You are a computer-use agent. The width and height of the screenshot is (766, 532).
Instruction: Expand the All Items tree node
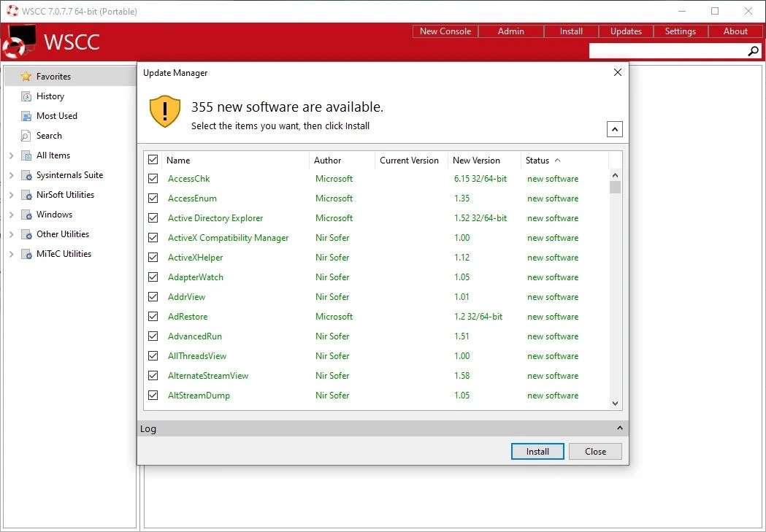11,155
